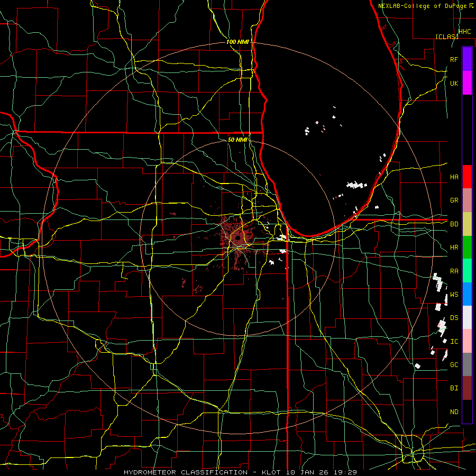
Task: Click the gray GC color swatch
Action: click(467, 364)
